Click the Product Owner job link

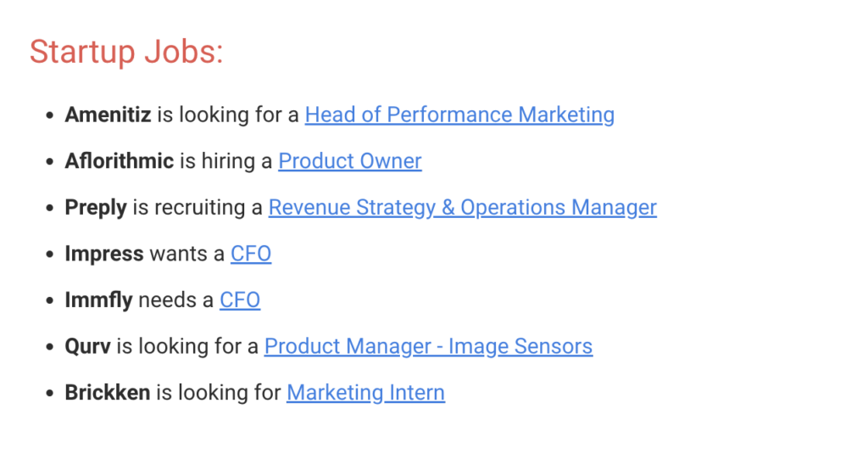[x=349, y=161]
